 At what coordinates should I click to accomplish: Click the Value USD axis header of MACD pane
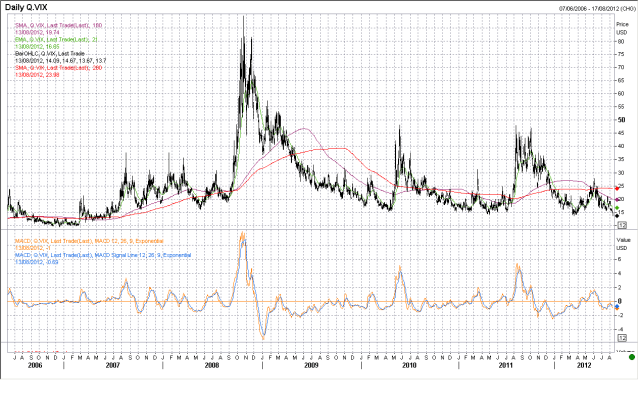coord(623,243)
